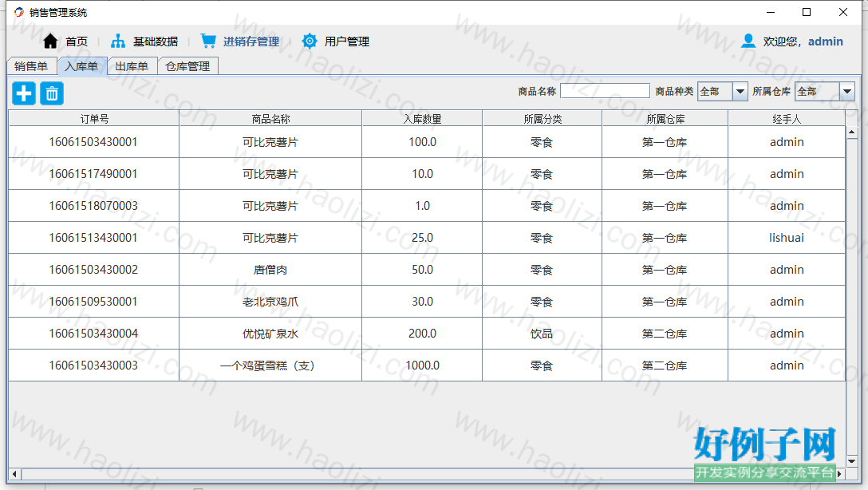Click the shopping cart icon

coord(208,41)
